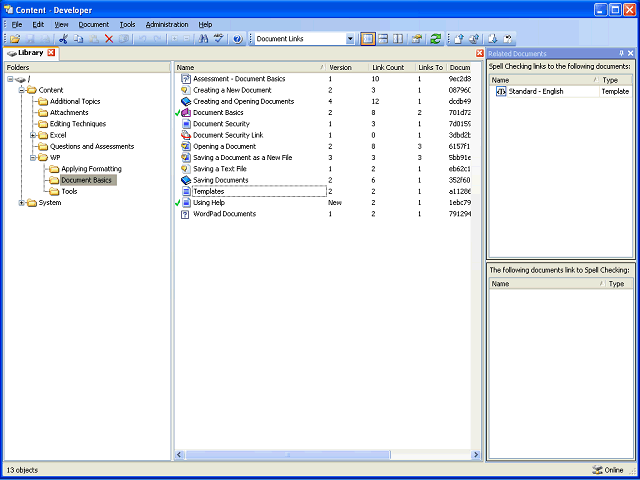Click the Paste clipboard toolbar icon
The width and height of the screenshot is (640, 480).
[x=93, y=39]
